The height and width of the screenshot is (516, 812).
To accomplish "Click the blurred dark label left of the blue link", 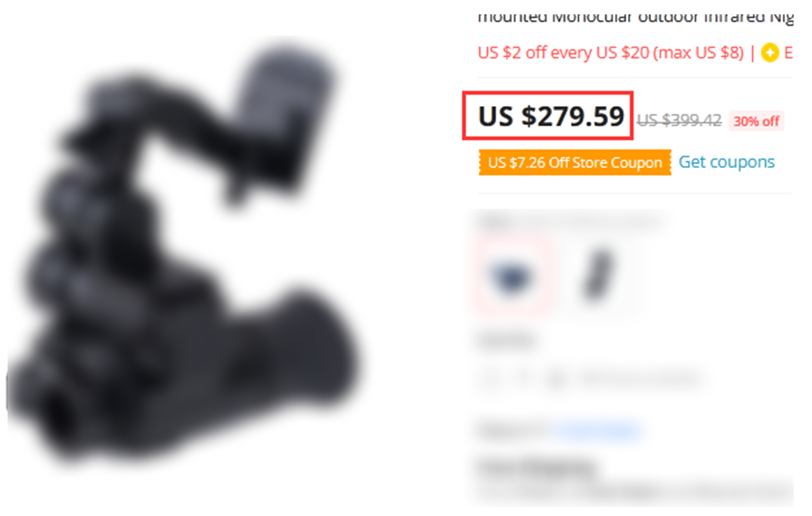I will [510, 430].
